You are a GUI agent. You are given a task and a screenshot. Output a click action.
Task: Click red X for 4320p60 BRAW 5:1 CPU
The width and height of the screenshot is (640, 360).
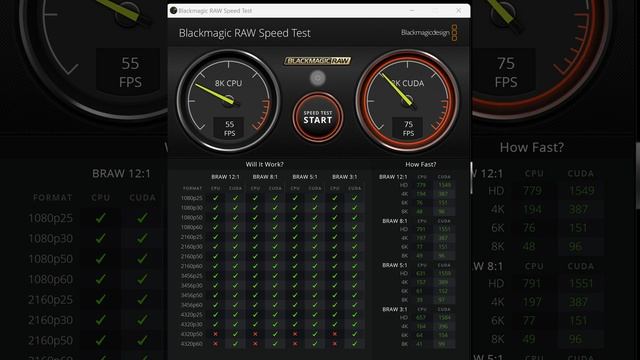[295, 344]
